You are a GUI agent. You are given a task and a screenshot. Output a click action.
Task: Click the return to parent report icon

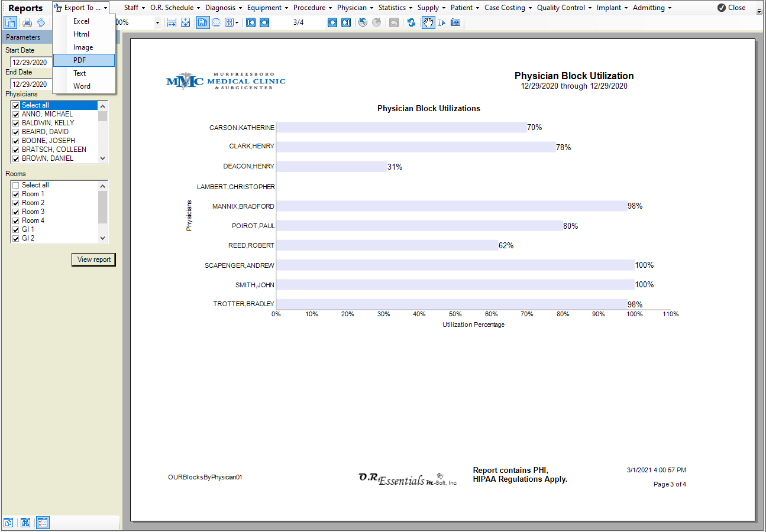click(x=394, y=22)
